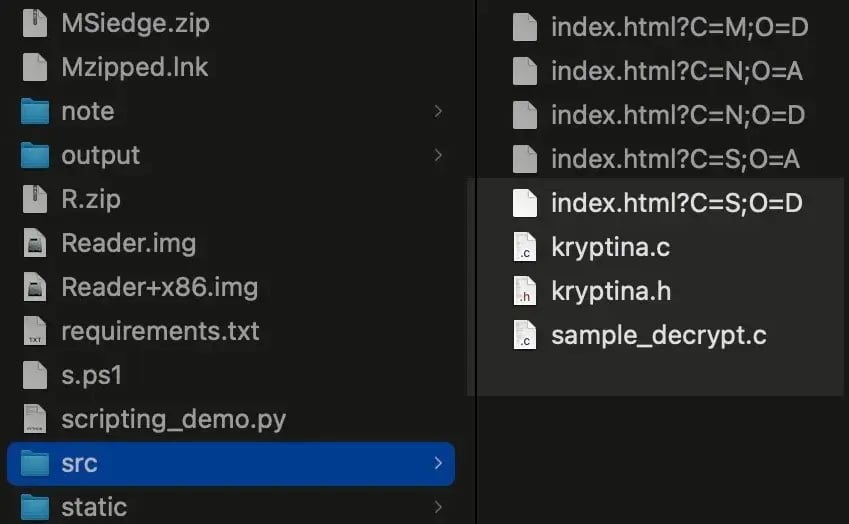Viewport: 849px width, 524px height.
Task: Expand the static folder chevron
Action: tap(438, 507)
